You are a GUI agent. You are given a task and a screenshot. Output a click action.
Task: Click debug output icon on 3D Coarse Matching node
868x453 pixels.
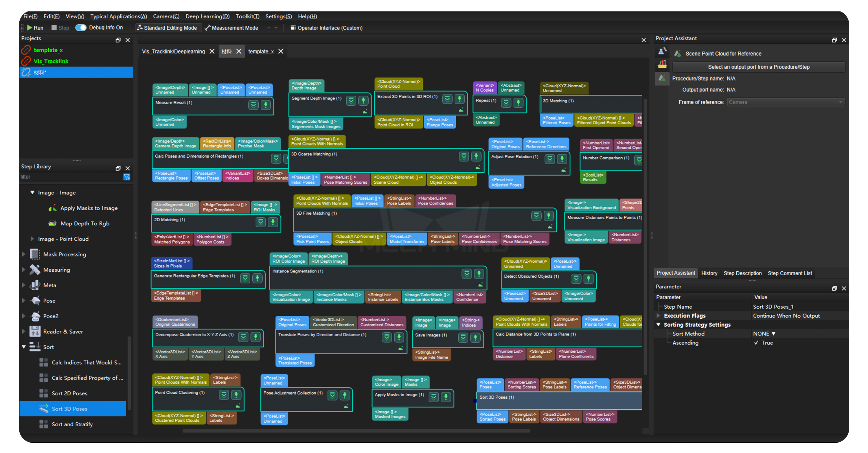[x=477, y=167]
